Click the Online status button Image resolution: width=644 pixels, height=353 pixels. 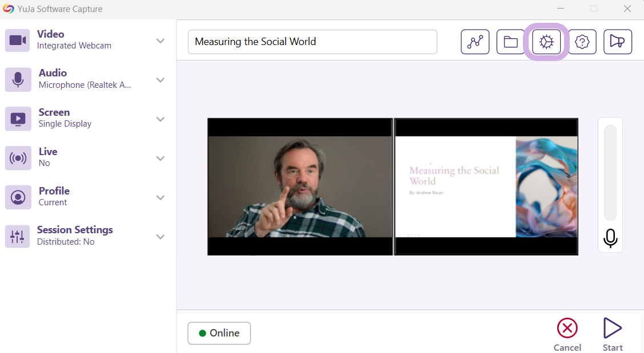click(219, 333)
